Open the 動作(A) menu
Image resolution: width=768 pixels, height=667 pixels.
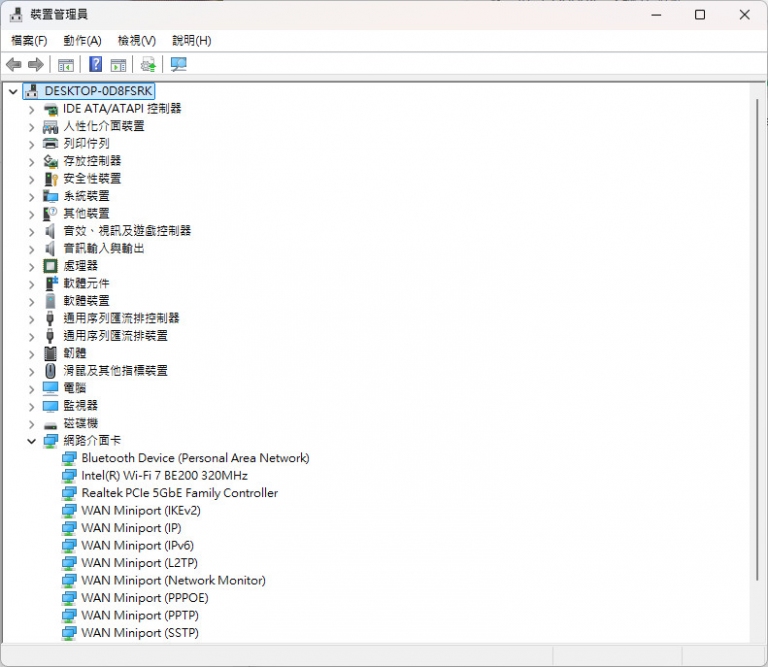tap(82, 40)
